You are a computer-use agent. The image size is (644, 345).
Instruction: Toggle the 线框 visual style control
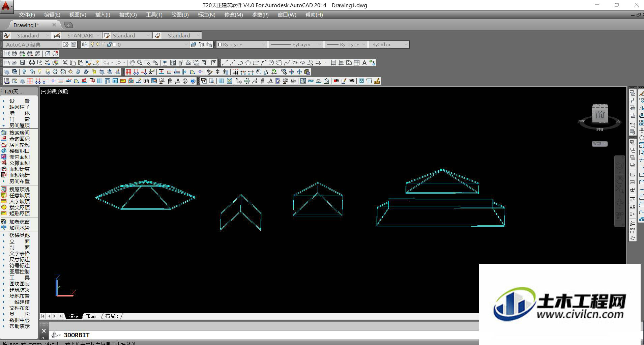coord(63,91)
